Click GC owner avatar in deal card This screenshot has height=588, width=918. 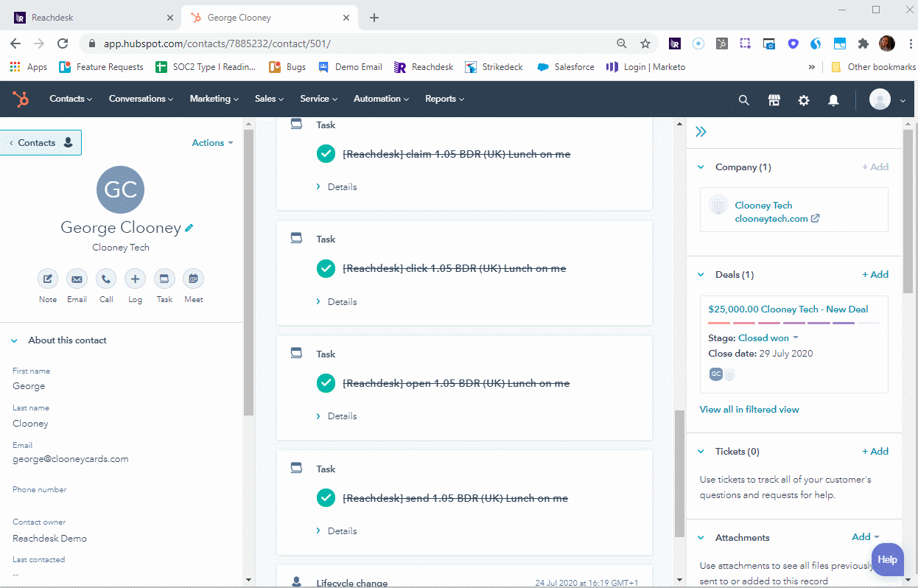(715, 374)
